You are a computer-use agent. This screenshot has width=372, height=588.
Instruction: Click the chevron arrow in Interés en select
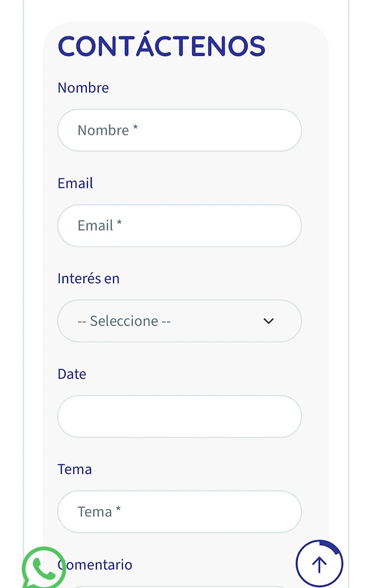[269, 321]
